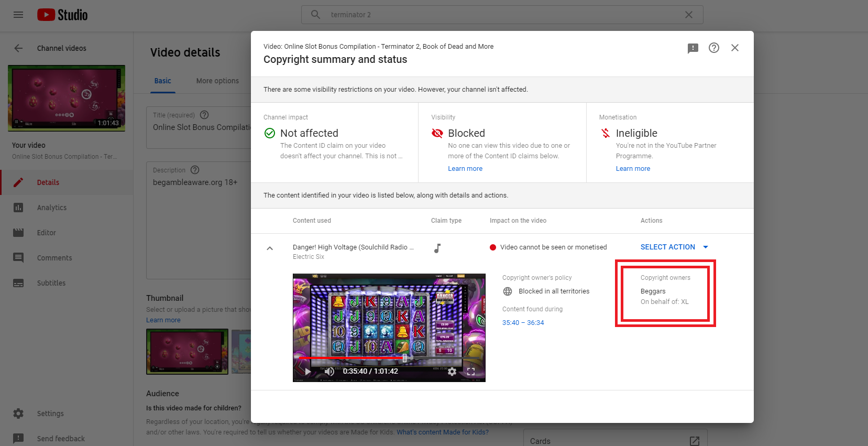868x446 pixels.
Task: Switch to the Basic tab
Action: (162, 81)
